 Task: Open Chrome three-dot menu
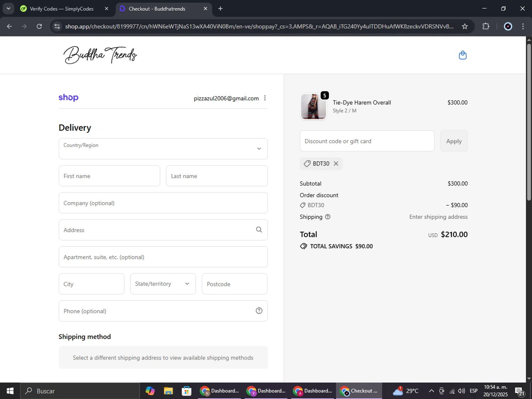(523, 26)
